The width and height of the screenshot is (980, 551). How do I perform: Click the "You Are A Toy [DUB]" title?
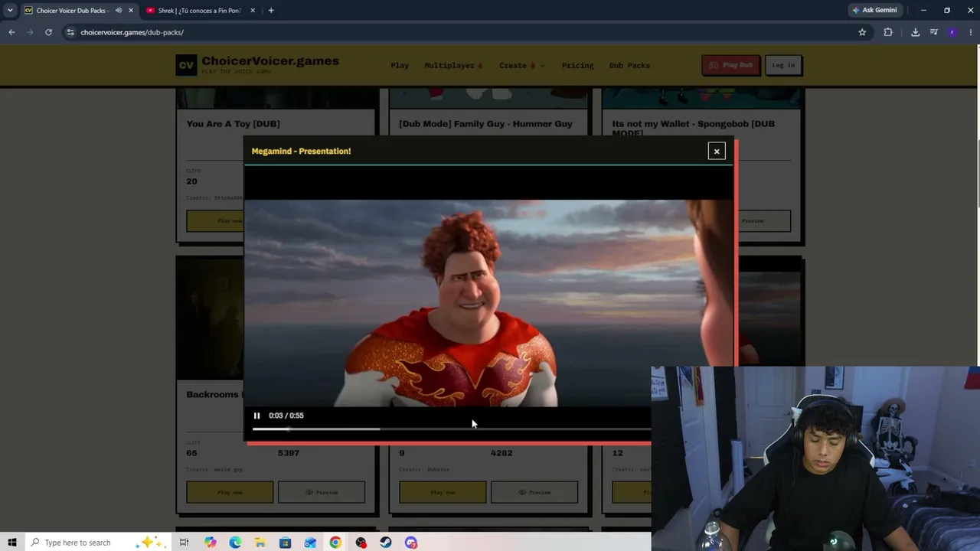[233, 123]
